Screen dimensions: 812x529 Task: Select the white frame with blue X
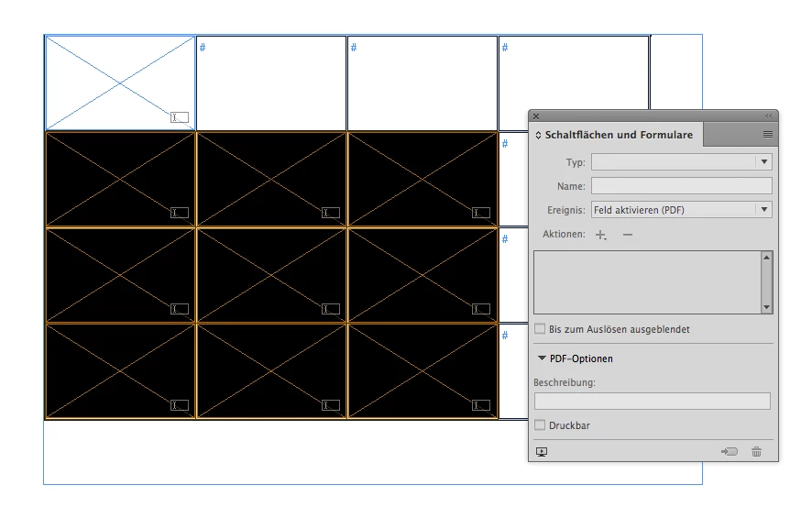(x=120, y=83)
